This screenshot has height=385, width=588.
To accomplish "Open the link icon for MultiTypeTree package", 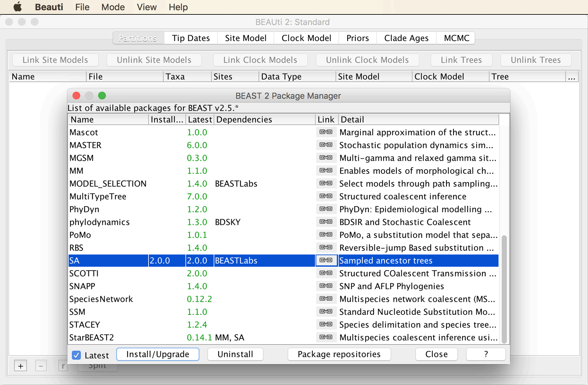I will (326, 196).
